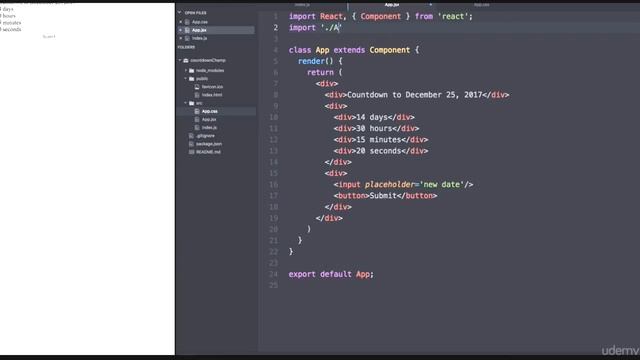The image size is (640, 360).
Task: Select the countdownChamp project name
Action: [208, 60]
